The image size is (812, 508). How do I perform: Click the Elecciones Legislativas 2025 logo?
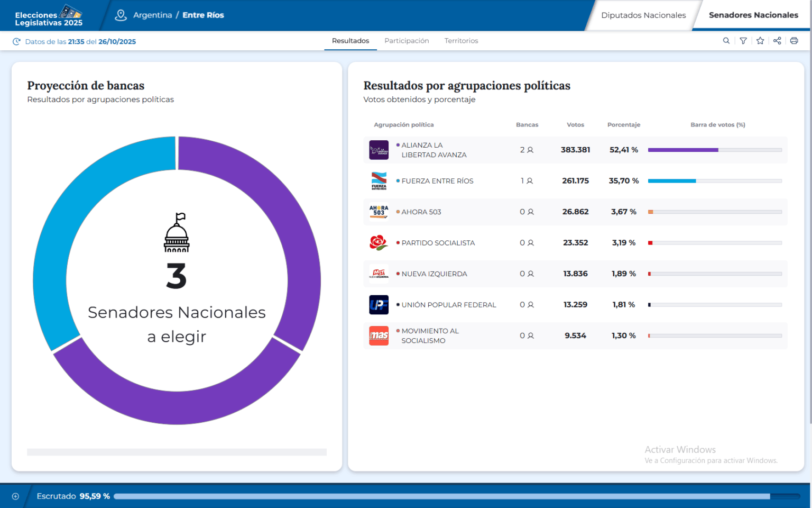click(49, 15)
